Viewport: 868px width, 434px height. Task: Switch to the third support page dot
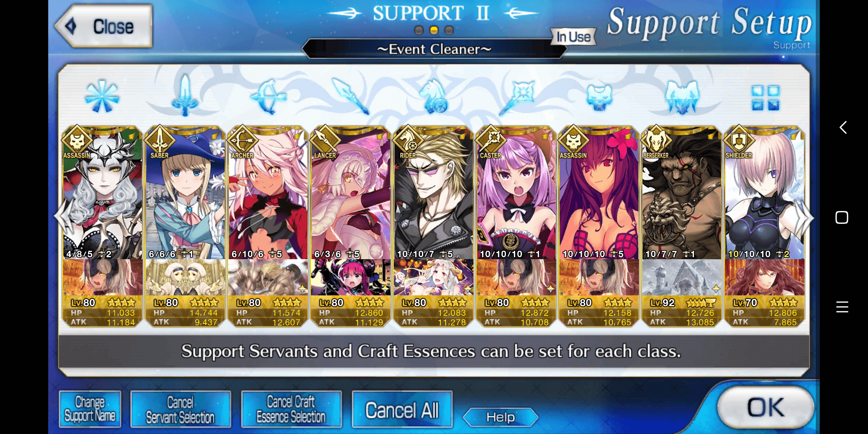point(449,30)
